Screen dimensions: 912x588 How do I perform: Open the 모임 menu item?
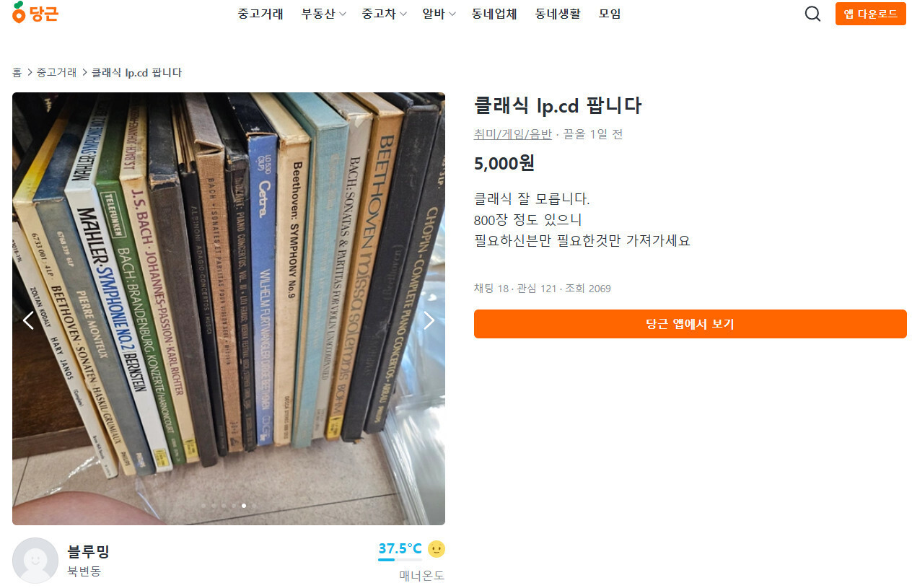610,14
